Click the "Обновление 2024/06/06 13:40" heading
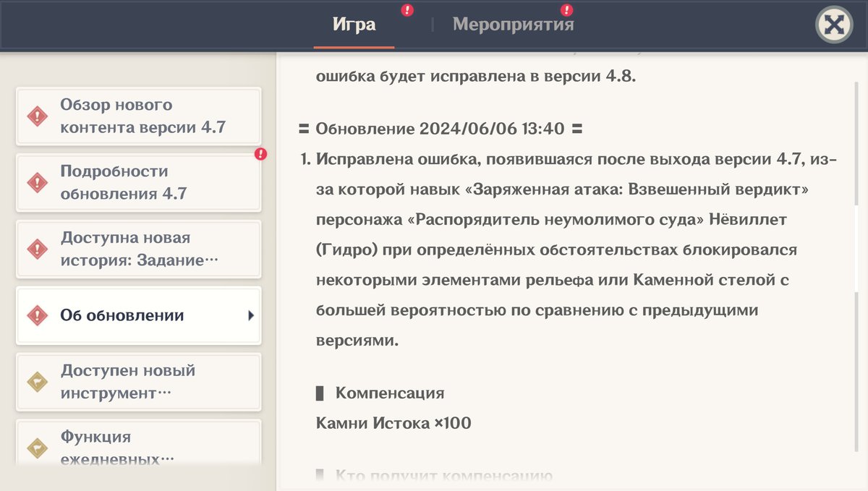This screenshot has height=491, width=868. pos(440,129)
